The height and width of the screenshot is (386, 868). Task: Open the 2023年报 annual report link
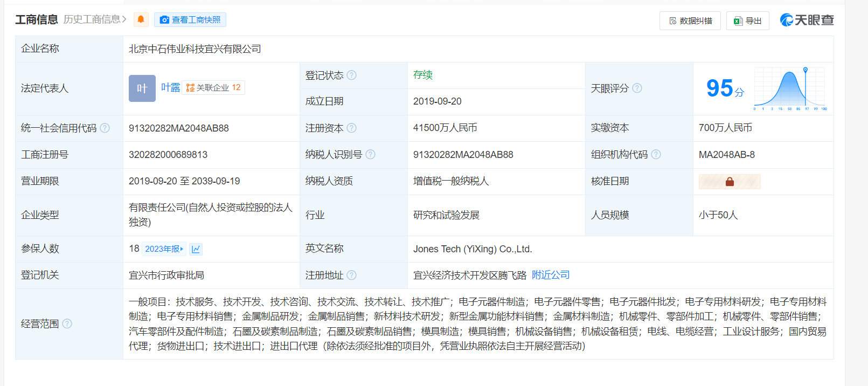tap(164, 249)
